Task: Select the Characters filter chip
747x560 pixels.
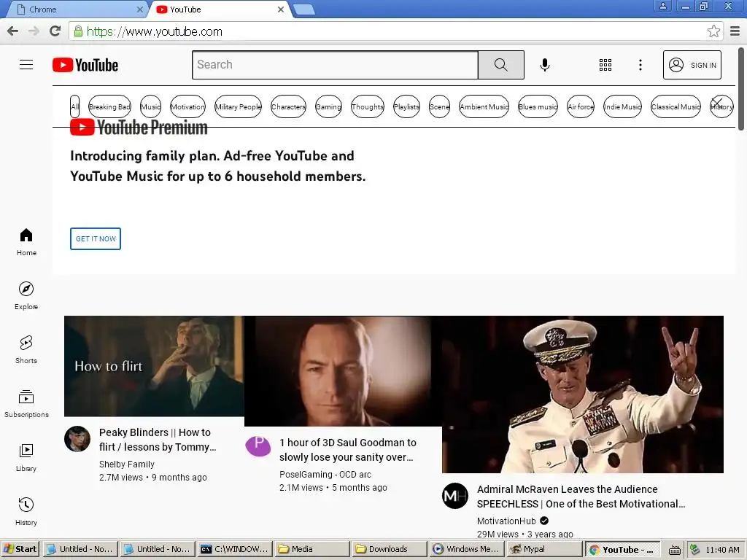Action: click(x=288, y=106)
